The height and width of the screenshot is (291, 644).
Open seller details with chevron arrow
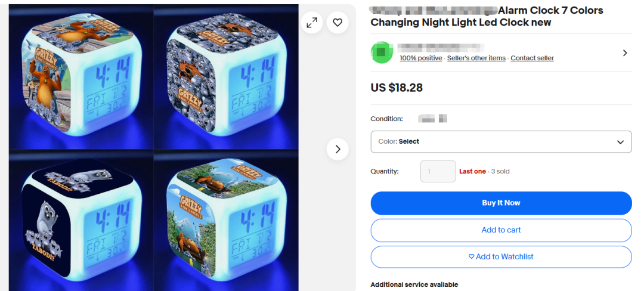(625, 53)
